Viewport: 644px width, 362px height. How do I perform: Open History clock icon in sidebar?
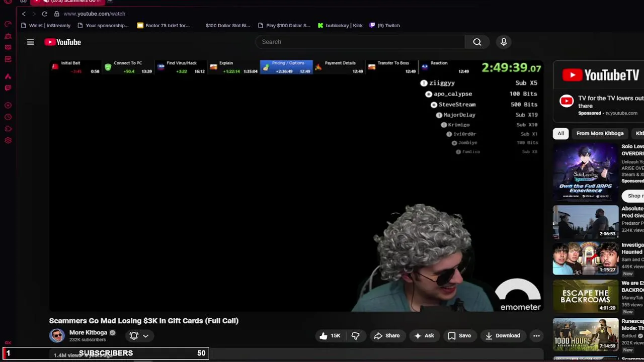[8, 117]
